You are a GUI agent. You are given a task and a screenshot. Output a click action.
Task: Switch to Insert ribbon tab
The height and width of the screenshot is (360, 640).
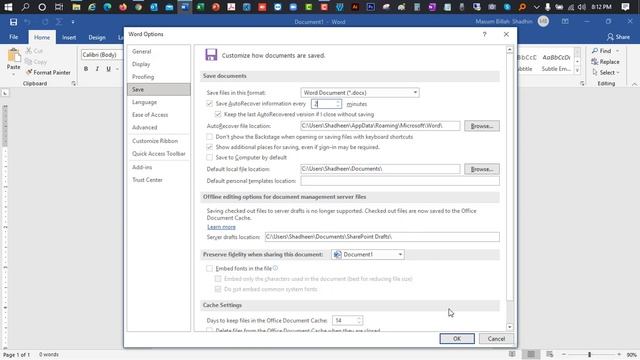(69, 37)
